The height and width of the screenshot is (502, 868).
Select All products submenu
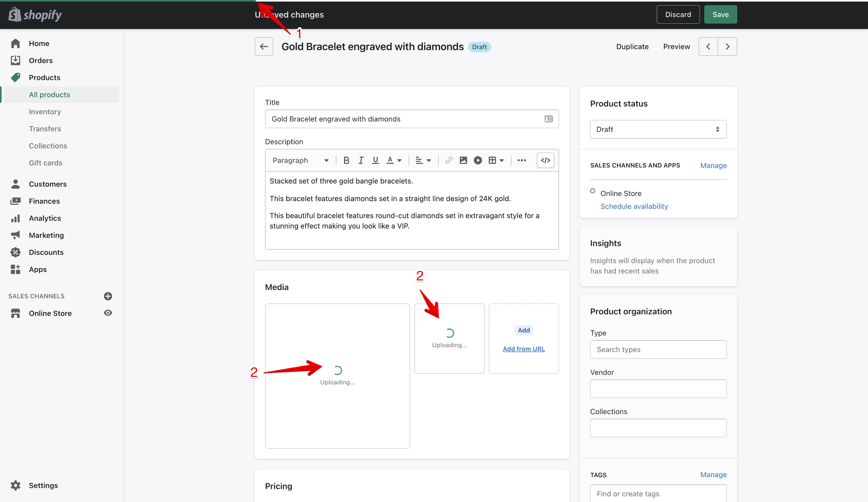pos(49,95)
